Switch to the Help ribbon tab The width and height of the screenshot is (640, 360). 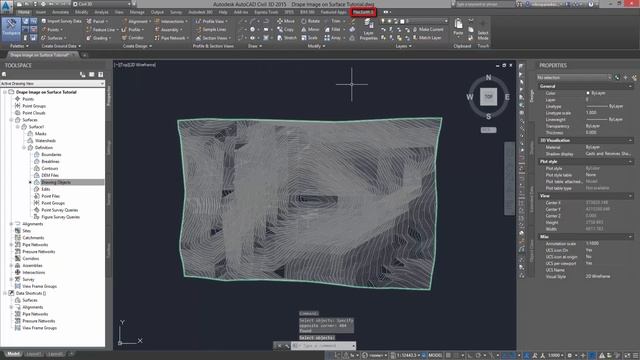pos(223,12)
